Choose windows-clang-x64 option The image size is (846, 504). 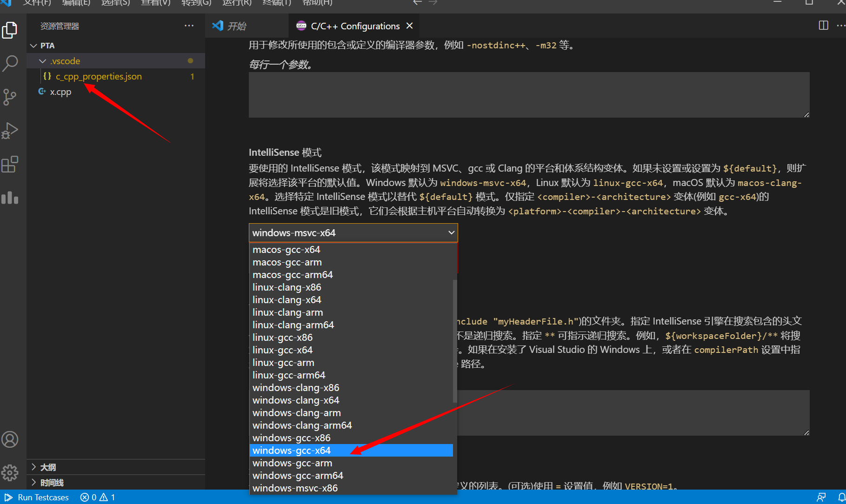point(351,400)
